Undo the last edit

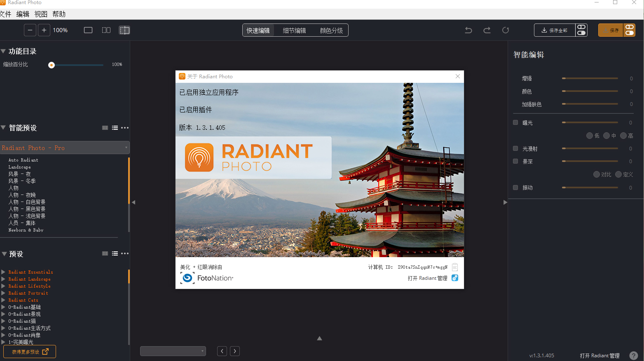pyautogui.click(x=468, y=30)
